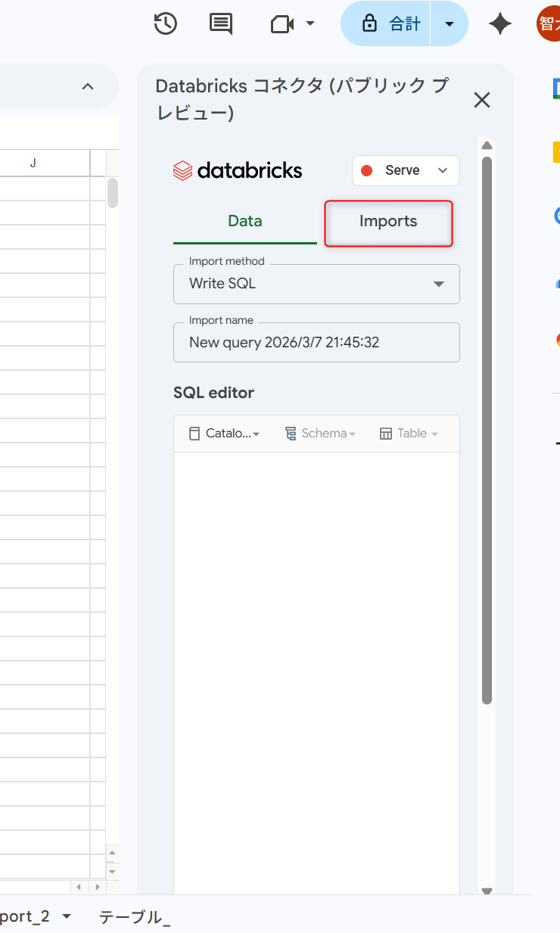The image size is (560, 933).
Task: Click the databricks logo
Action: (238, 171)
